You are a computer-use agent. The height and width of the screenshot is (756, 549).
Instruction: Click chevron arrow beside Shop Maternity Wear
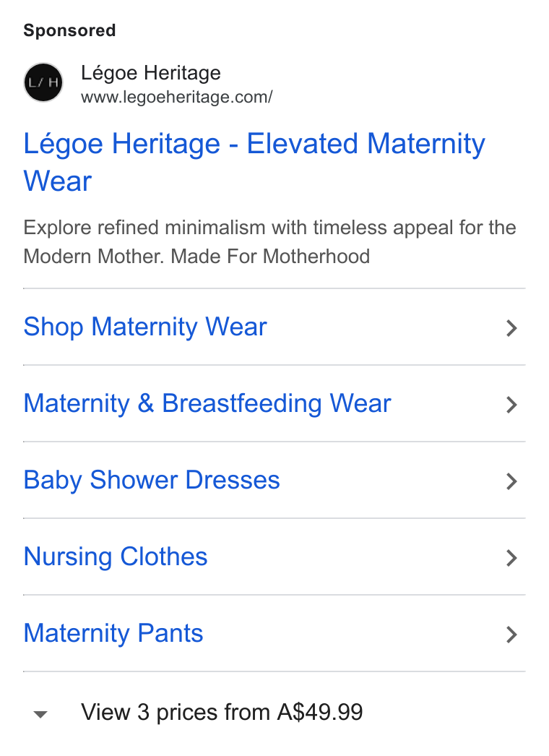pyautogui.click(x=511, y=328)
